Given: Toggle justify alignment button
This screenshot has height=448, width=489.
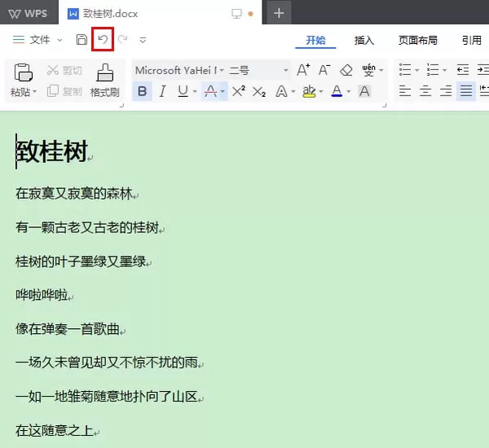Looking at the screenshot, I should (x=466, y=91).
